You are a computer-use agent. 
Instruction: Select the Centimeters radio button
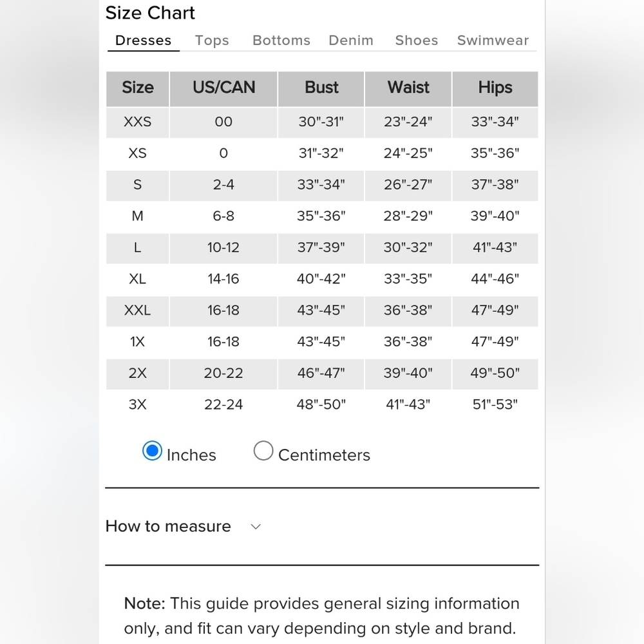click(263, 451)
